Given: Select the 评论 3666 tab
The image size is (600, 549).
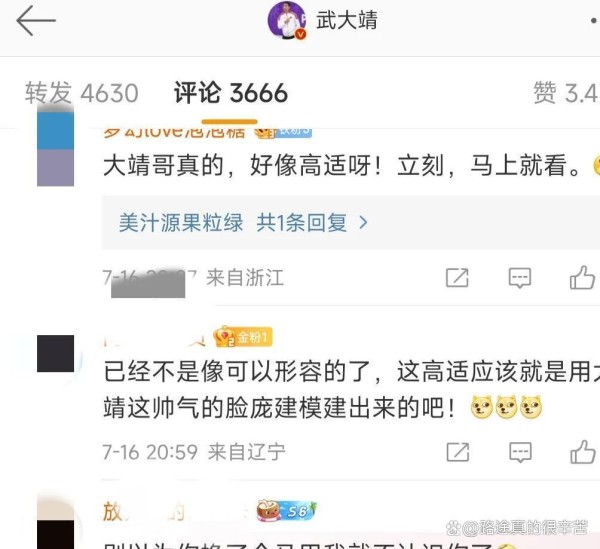Looking at the screenshot, I should pos(230,93).
